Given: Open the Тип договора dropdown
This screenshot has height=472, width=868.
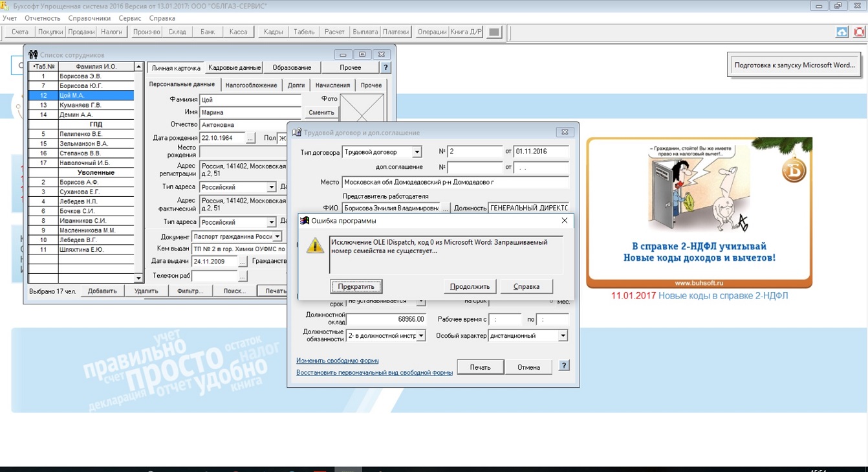Looking at the screenshot, I should [x=417, y=152].
